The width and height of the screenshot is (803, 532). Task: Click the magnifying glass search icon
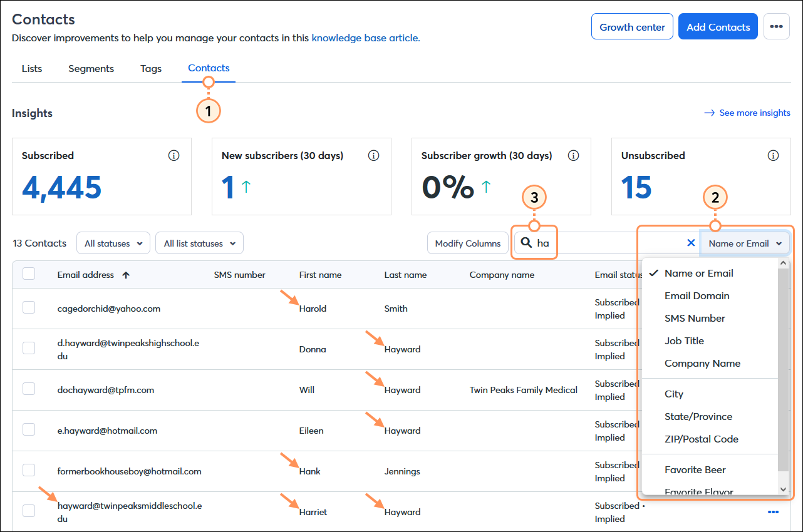(x=527, y=243)
